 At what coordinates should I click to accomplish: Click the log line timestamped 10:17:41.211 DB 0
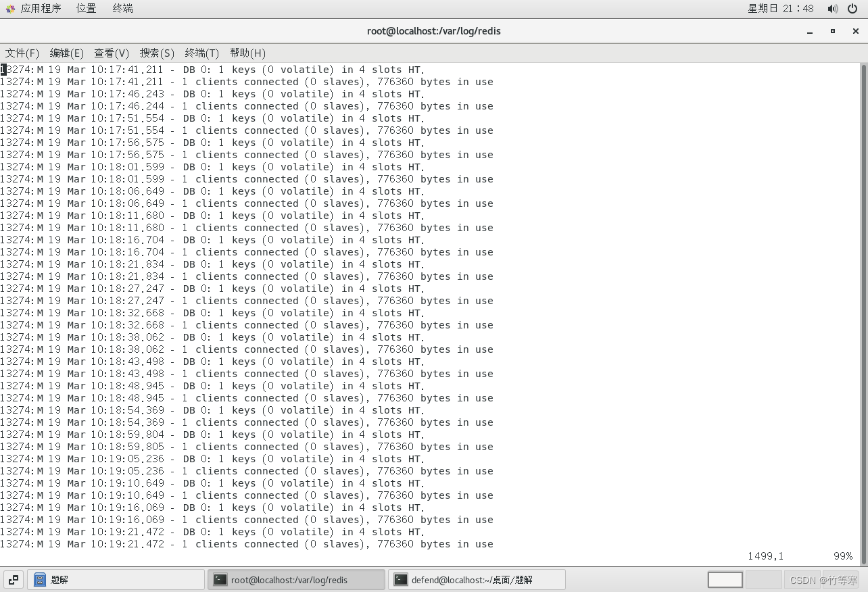(x=213, y=70)
